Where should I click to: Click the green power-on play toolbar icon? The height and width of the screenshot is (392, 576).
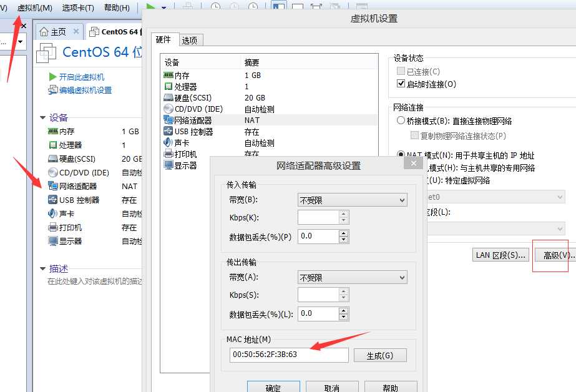[x=150, y=7]
